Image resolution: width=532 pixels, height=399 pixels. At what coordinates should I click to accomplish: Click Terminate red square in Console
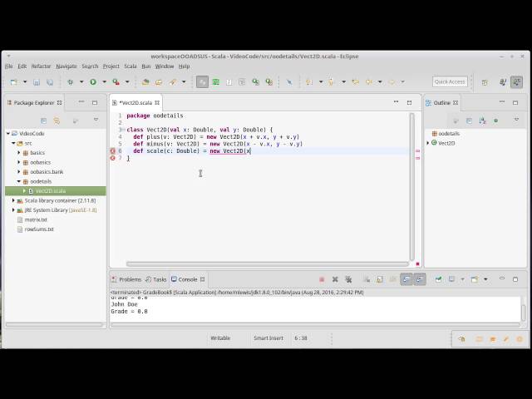(x=322, y=279)
